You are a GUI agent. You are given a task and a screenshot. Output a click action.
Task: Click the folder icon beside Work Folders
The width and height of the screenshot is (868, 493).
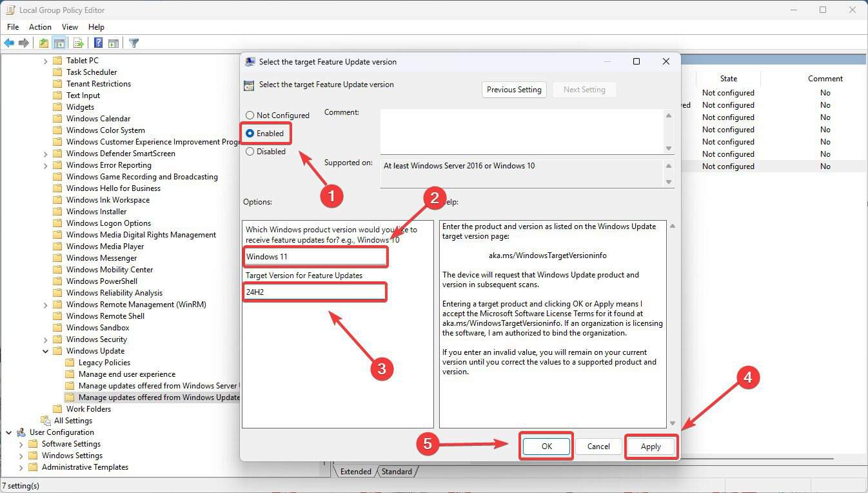[x=57, y=409]
